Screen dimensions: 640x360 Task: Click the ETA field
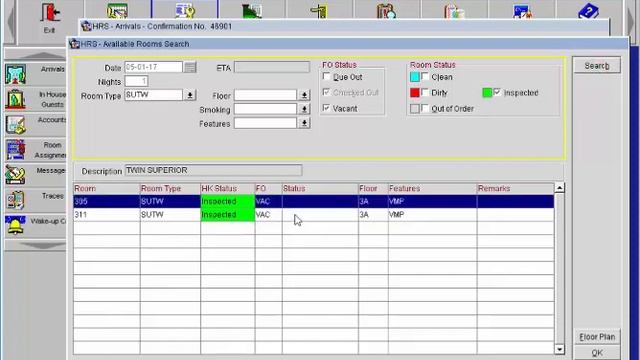272,67
